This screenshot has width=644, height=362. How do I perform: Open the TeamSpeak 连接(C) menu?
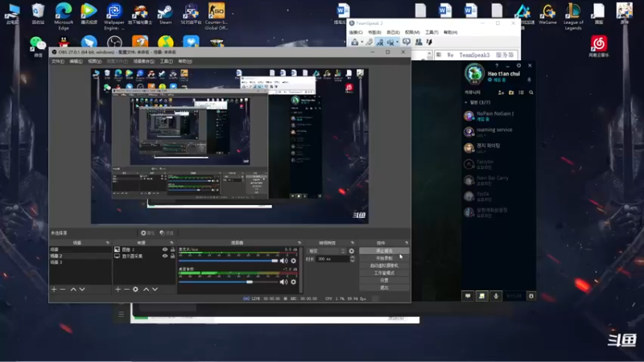coord(356,32)
